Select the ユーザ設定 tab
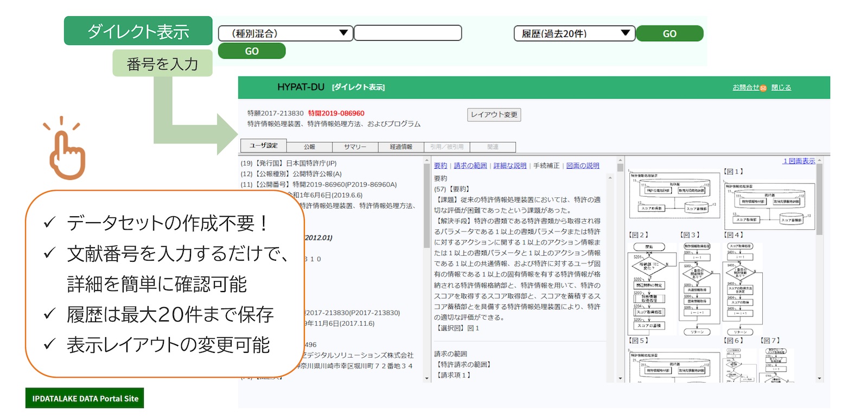 [x=264, y=145]
